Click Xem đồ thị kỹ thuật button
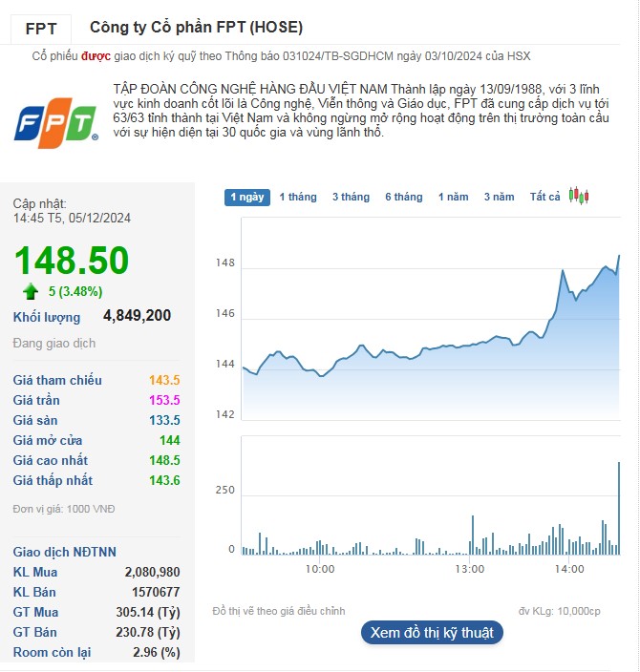This screenshot has height=672, width=640. (x=431, y=632)
